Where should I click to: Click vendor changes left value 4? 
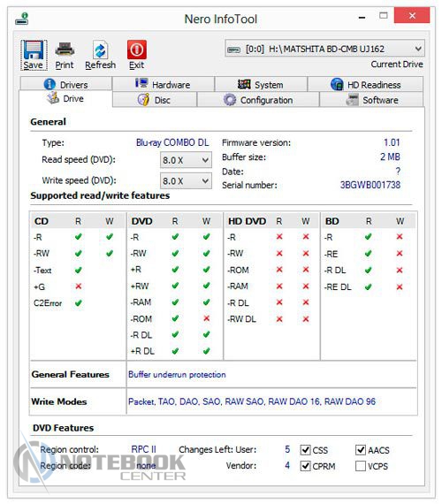(x=287, y=465)
